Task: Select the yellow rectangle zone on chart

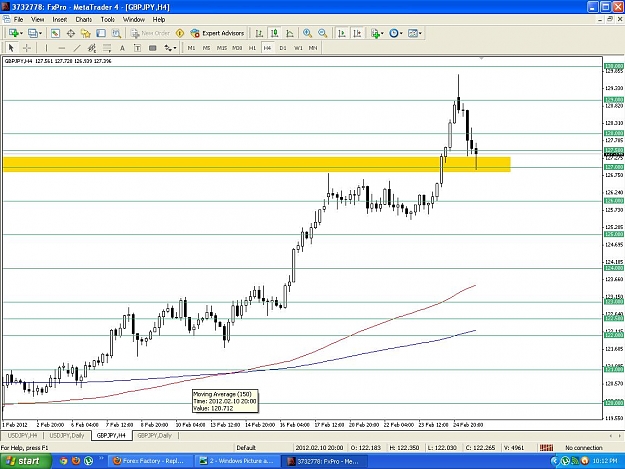Action: tap(257, 165)
